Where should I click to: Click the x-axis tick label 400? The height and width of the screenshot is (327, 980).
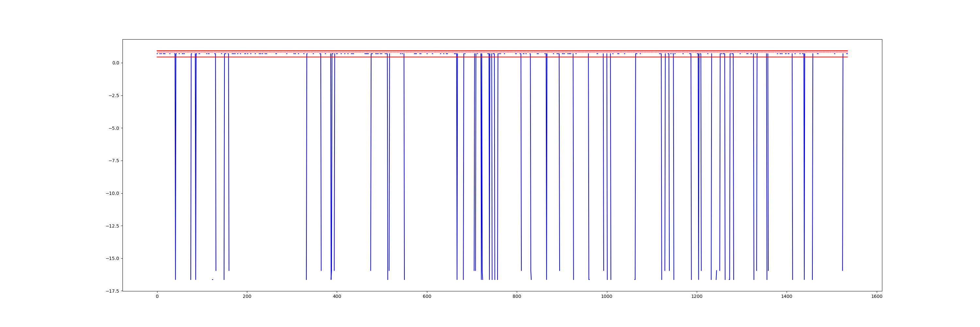tap(337, 297)
